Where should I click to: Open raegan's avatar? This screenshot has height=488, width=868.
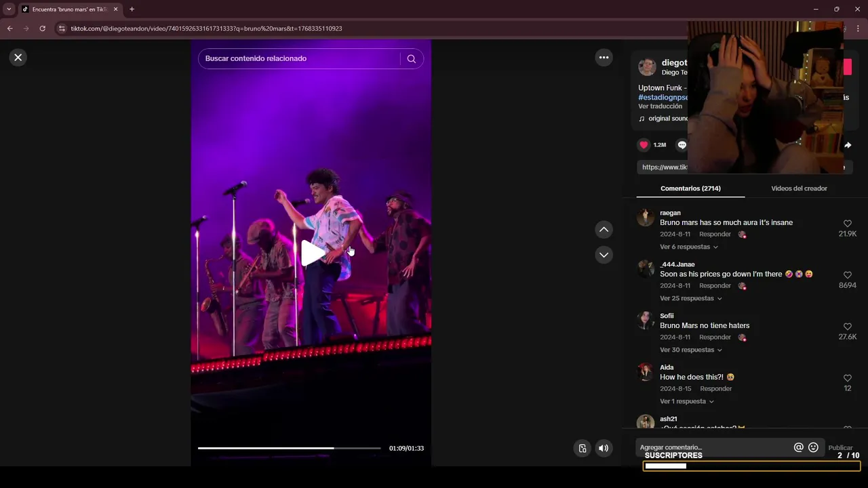pos(645,217)
